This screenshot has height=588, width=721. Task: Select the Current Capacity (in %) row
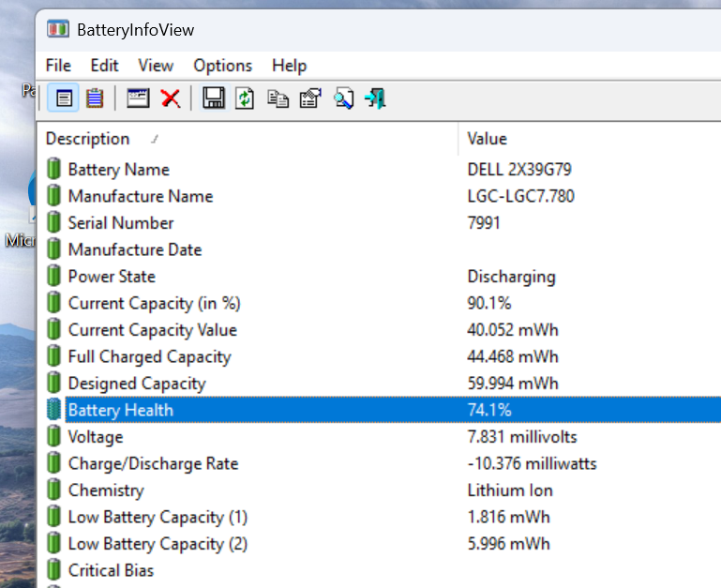click(379, 303)
